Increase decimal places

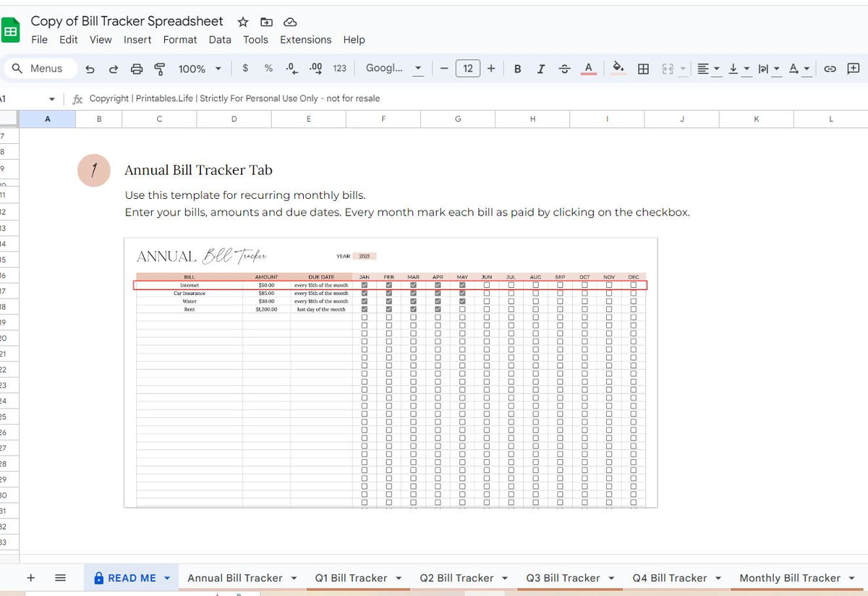tap(315, 68)
